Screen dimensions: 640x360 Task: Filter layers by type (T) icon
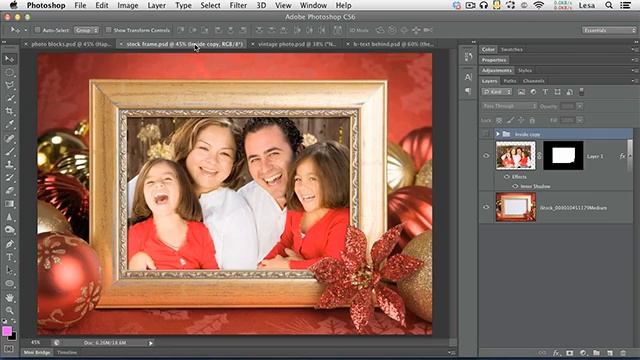pos(545,92)
